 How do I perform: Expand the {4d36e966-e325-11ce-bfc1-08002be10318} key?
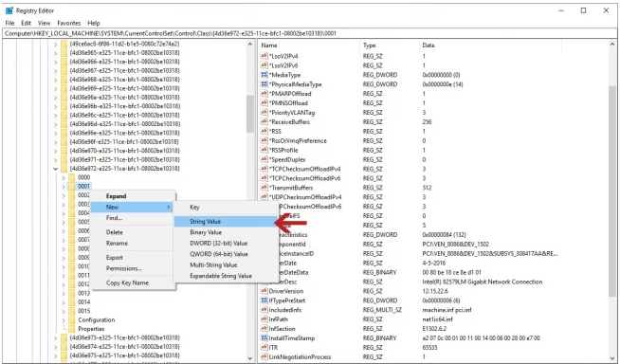[55, 62]
